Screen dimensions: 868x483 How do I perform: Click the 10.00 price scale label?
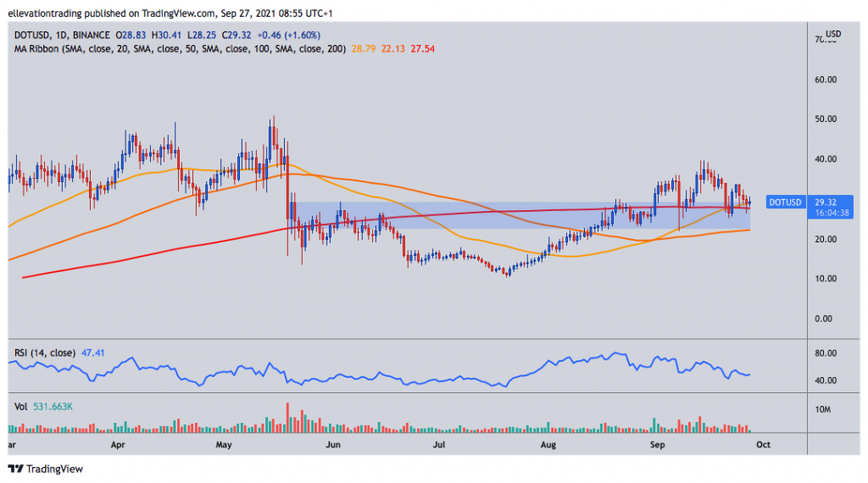pyautogui.click(x=826, y=279)
